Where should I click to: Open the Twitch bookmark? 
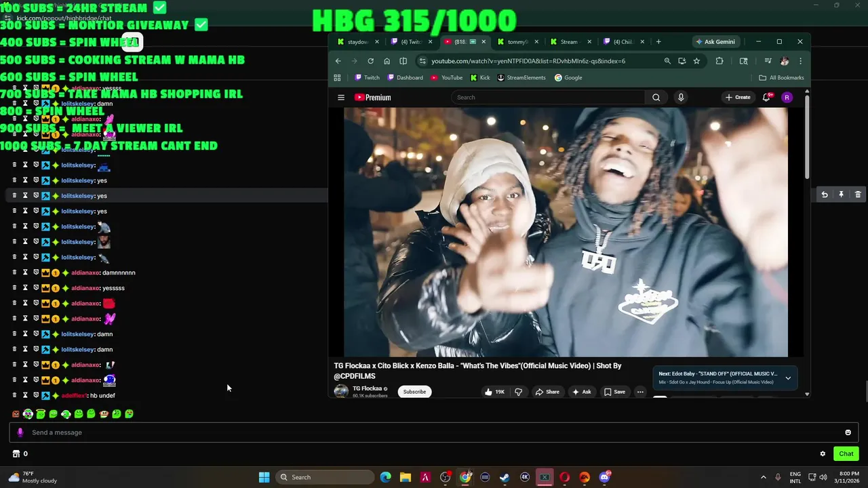tap(367, 78)
